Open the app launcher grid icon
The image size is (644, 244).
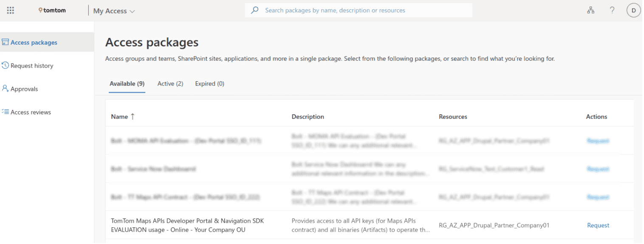pos(11,11)
